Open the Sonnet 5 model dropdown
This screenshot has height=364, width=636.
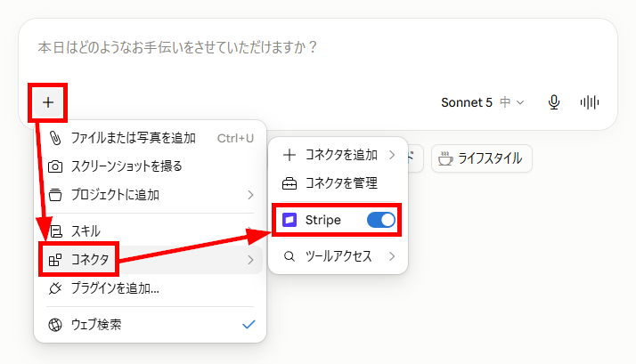pyautogui.click(x=482, y=102)
